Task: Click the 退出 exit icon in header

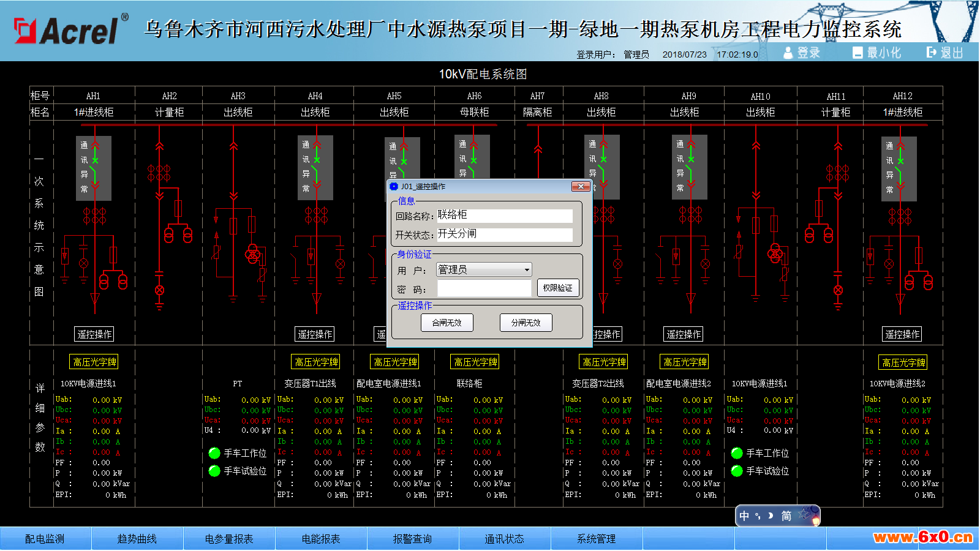Action: (x=932, y=53)
